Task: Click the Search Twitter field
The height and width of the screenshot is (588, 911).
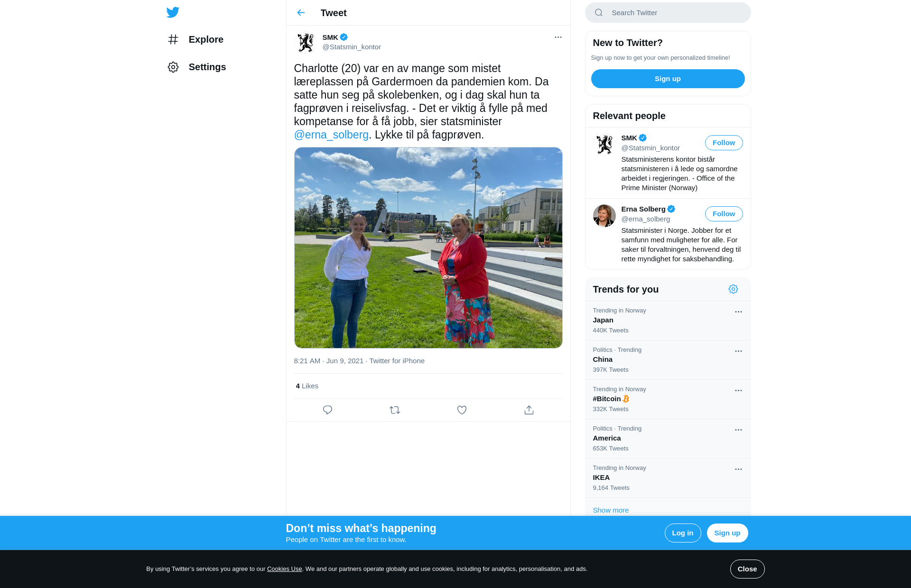Action: click(x=668, y=13)
